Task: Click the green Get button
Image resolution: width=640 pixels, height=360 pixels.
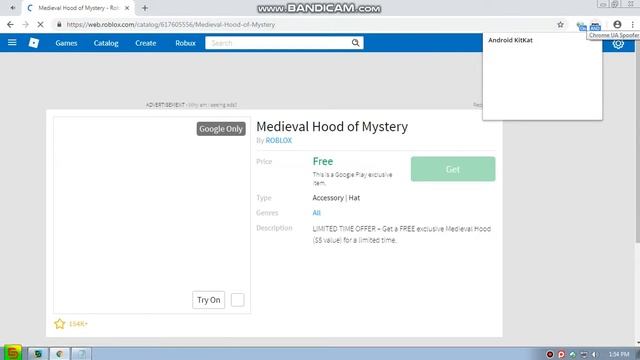Action: [453, 169]
